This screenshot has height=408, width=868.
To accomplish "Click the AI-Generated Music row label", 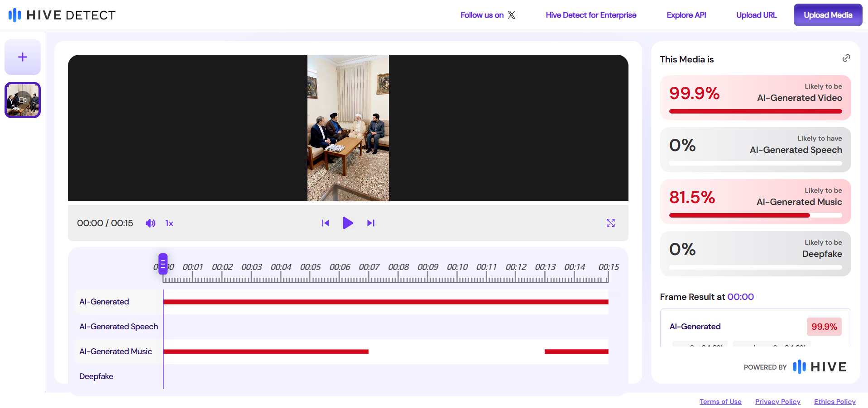I will [115, 351].
